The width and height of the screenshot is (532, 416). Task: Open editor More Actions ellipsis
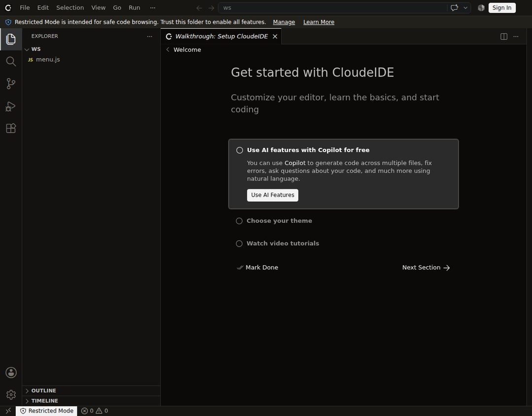516,36
